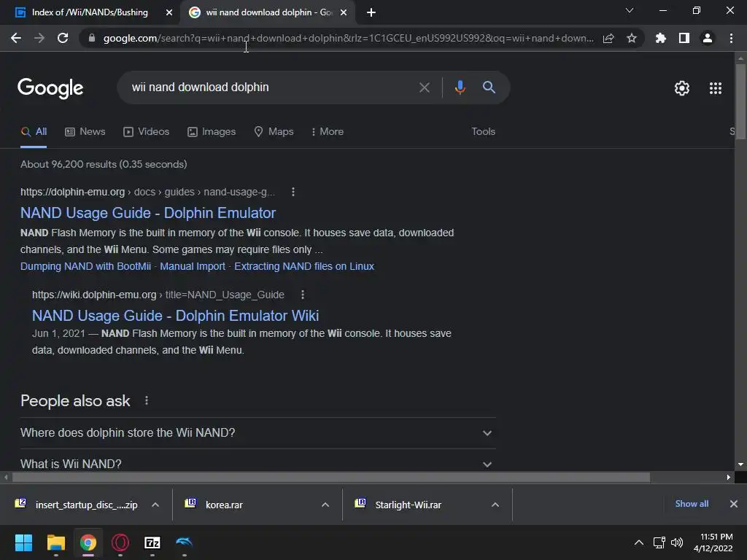Clear the search box text

(424, 87)
